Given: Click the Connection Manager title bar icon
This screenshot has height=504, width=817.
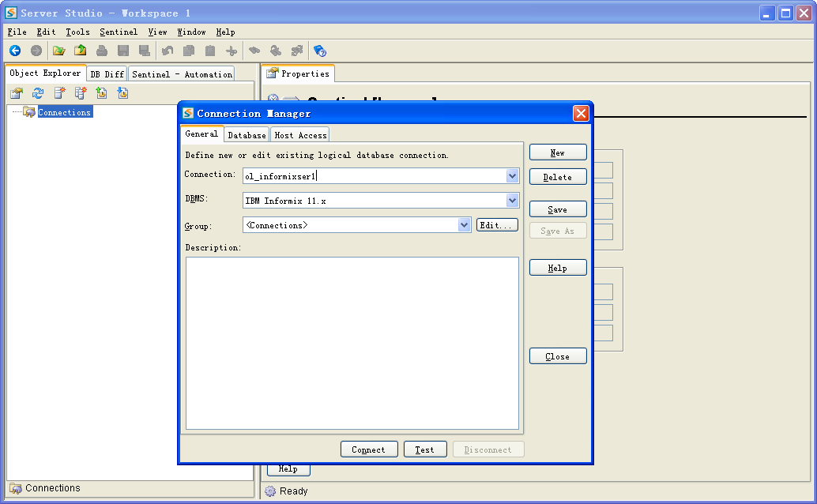Looking at the screenshot, I should click(188, 113).
